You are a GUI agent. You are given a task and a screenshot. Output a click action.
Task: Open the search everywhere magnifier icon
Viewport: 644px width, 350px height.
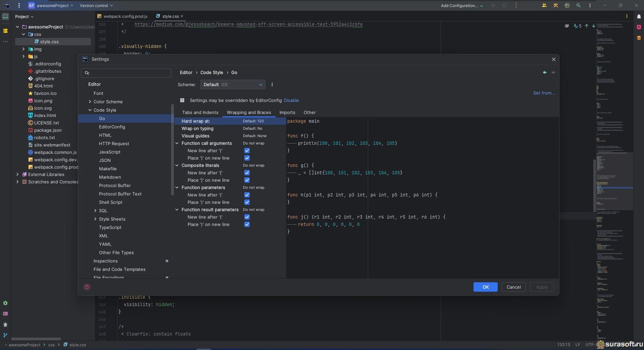tap(578, 5)
